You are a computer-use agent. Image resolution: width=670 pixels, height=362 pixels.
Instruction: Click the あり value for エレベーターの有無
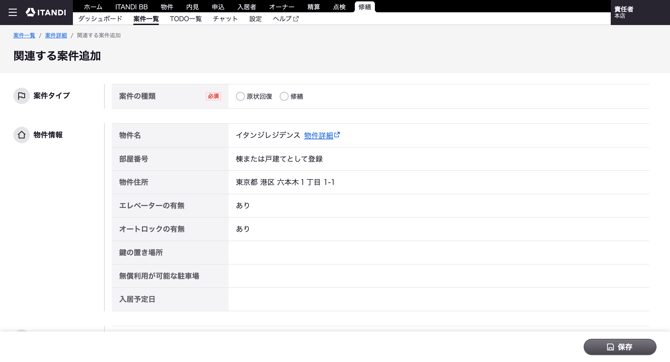click(243, 206)
